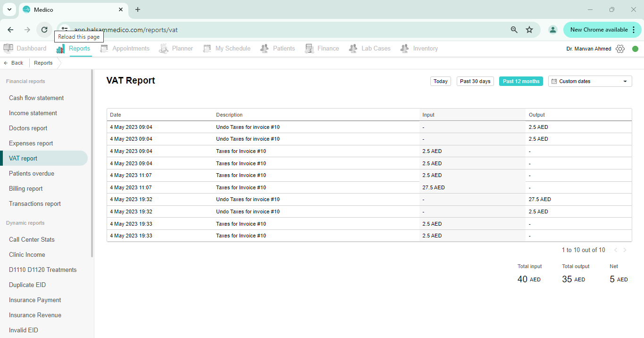Click the New Chrome available button

click(602, 30)
